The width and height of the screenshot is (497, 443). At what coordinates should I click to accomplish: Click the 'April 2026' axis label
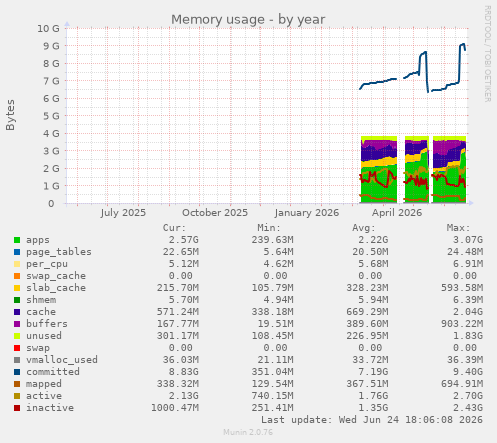[397, 213]
